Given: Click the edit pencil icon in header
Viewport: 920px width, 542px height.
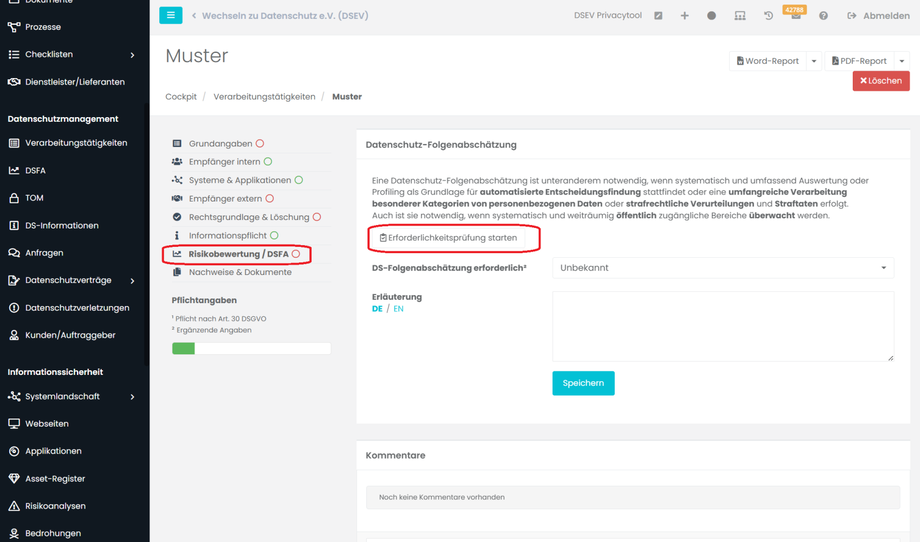Looking at the screenshot, I should point(658,16).
